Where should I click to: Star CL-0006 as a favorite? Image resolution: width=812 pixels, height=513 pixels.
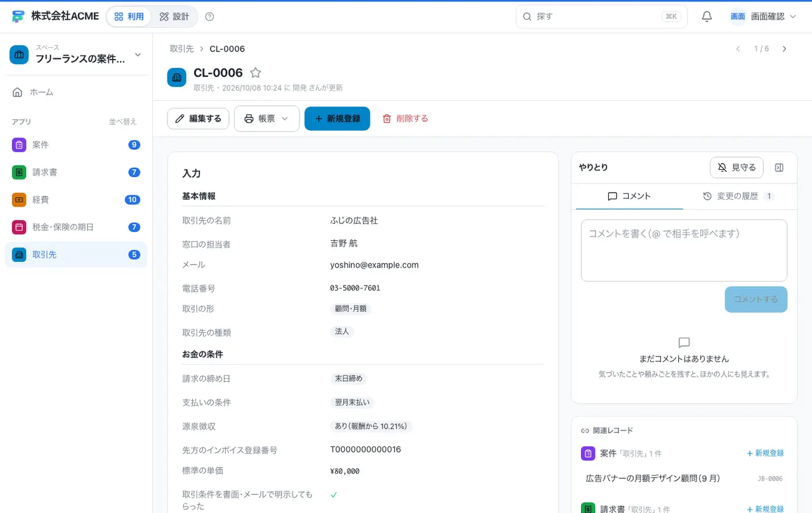255,73
